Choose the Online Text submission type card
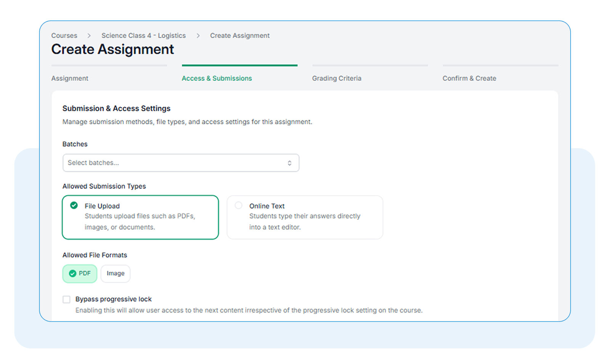The height and width of the screenshot is (364, 610). [305, 217]
